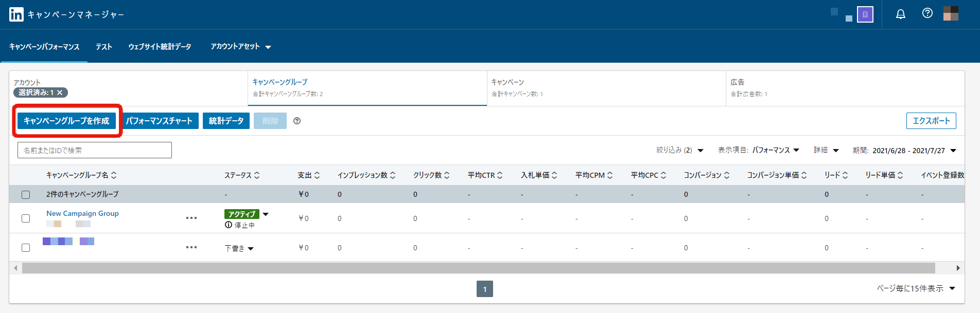Click the help question mark in header

point(927,13)
